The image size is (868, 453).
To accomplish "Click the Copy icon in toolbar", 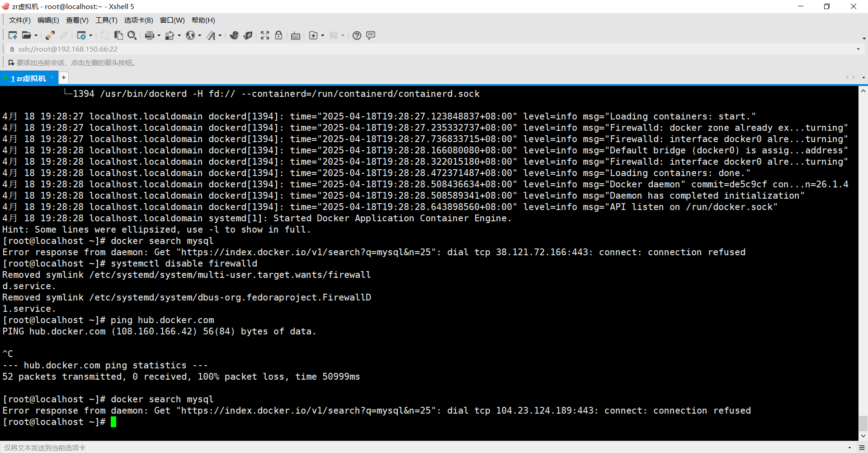I will pos(105,35).
